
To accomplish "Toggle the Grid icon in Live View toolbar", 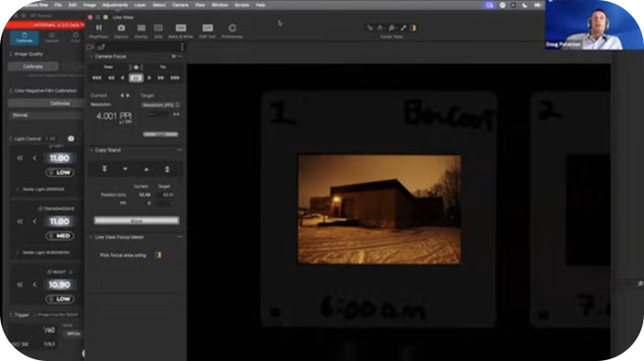I will point(158,28).
